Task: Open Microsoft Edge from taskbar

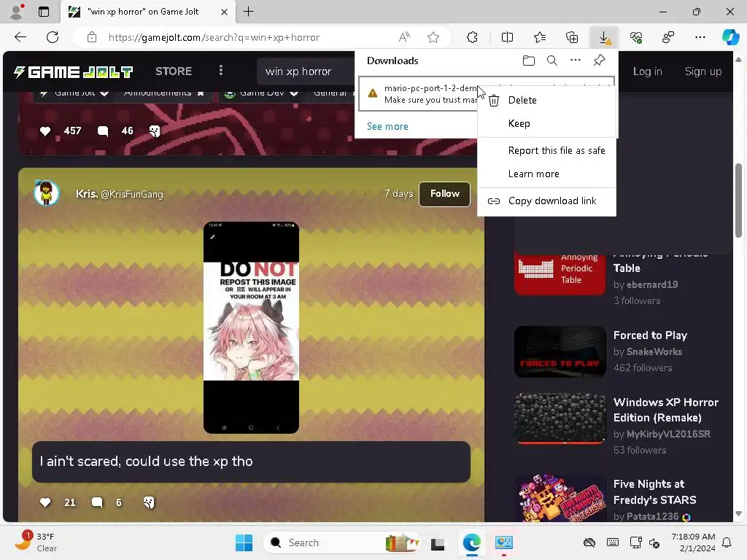Action: pos(472,542)
